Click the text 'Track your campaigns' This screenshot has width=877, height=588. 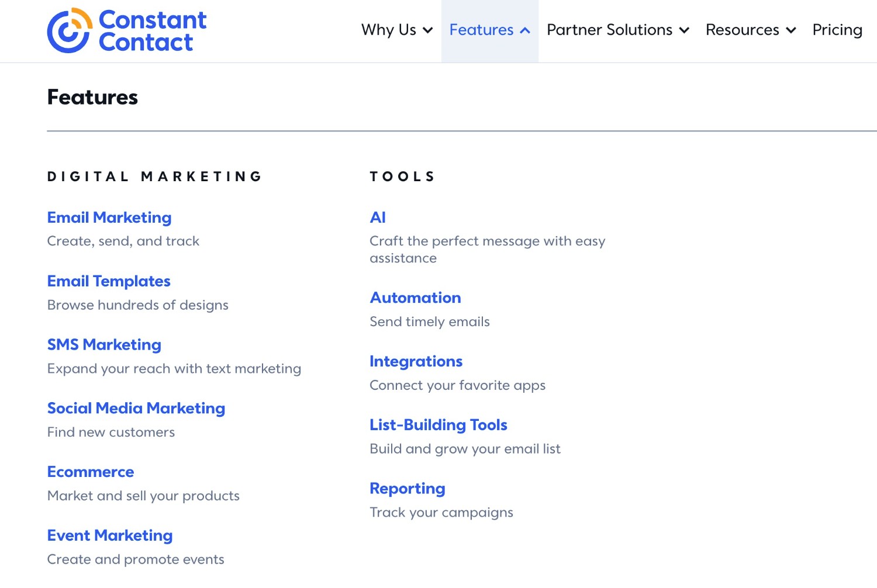(441, 513)
